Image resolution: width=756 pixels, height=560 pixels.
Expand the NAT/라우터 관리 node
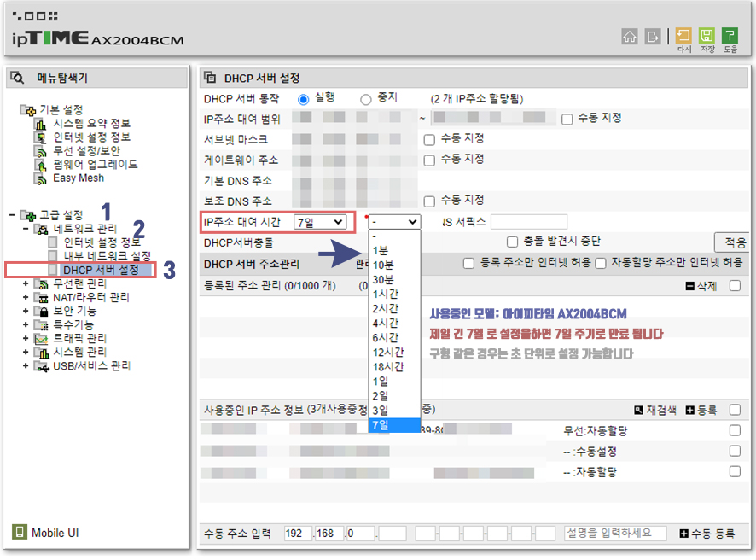click(26, 297)
